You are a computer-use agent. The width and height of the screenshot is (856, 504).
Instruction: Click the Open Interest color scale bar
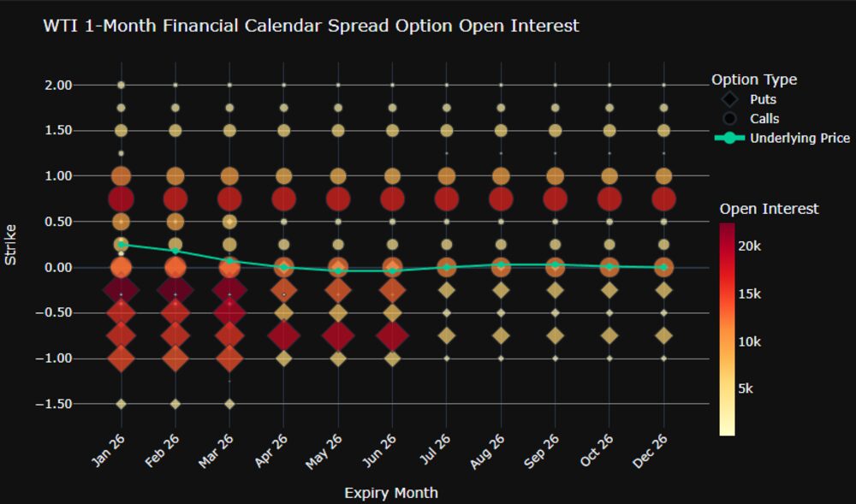tap(728, 329)
